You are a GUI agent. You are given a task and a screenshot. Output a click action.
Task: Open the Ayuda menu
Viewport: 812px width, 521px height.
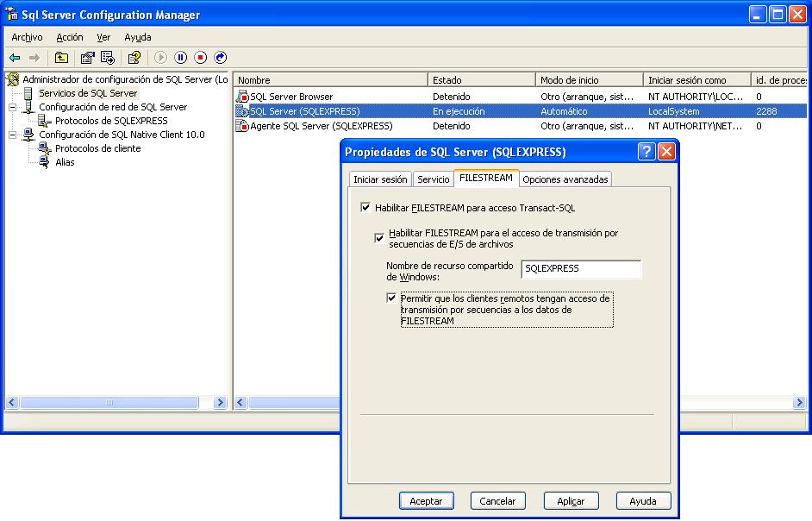point(138,37)
